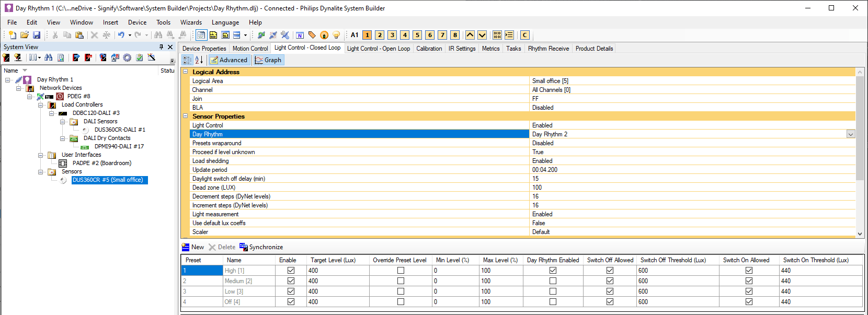The width and height of the screenshot is (868, 315).
Task: Click the New preset button
Action: click(x=192, y=247)
